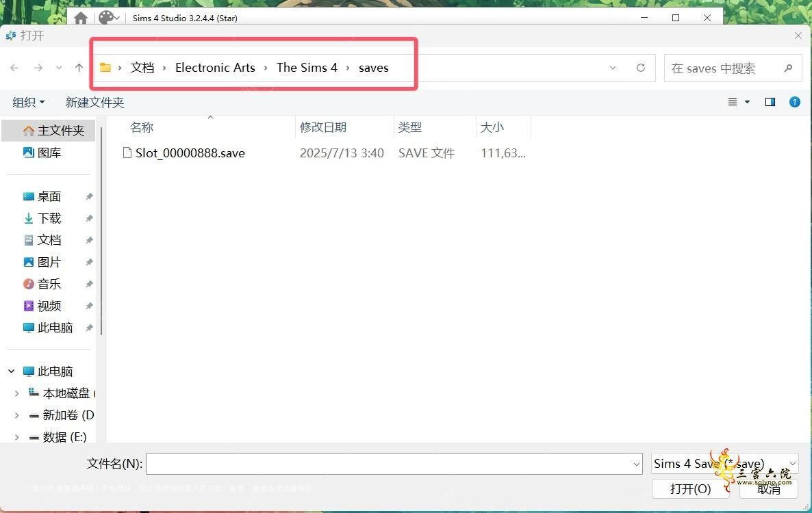This screenshot has width=812, height=513.
Task: Open help with the question mark icon
Action: (795, 102)
